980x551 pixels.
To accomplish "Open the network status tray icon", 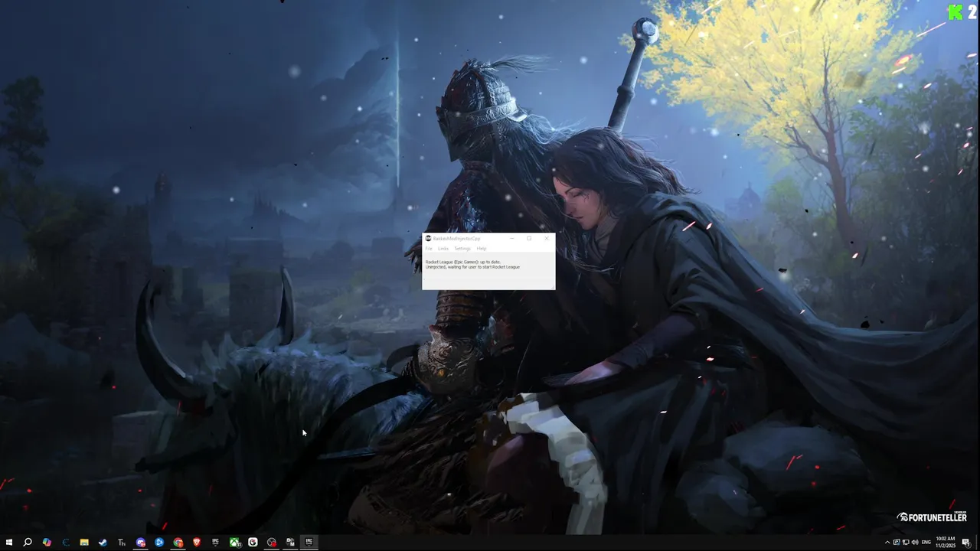I will pyautogui.click(x=906, y=543).
